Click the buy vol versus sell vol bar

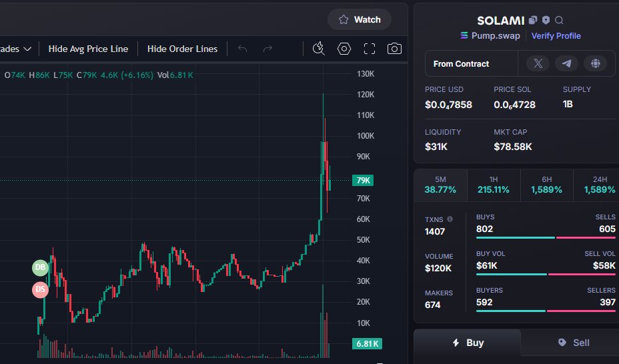pyautogui.click(x=546, y=275)
